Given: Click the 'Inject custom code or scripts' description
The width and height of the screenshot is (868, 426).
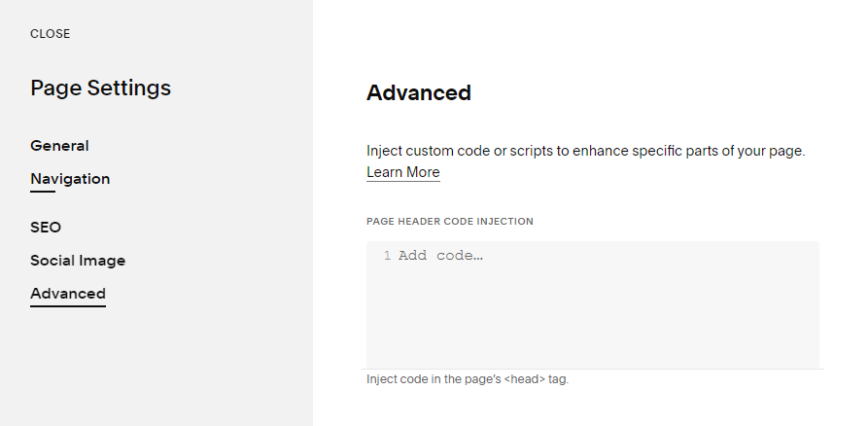Looking at the screenshot, I should [x=585, y=151].
